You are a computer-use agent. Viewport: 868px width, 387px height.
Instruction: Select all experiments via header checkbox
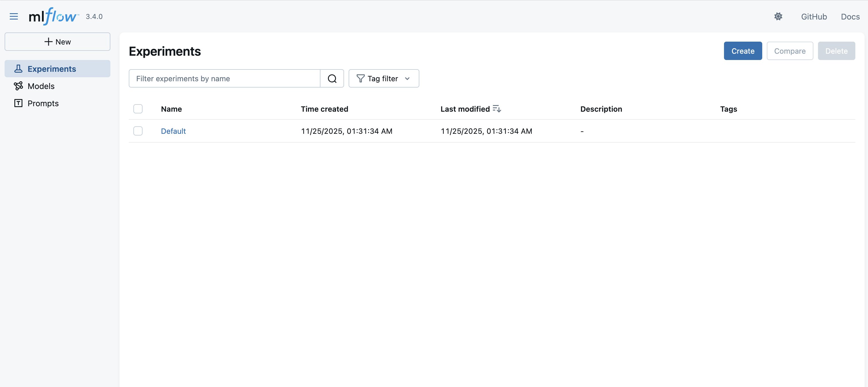tap(138, 109)
